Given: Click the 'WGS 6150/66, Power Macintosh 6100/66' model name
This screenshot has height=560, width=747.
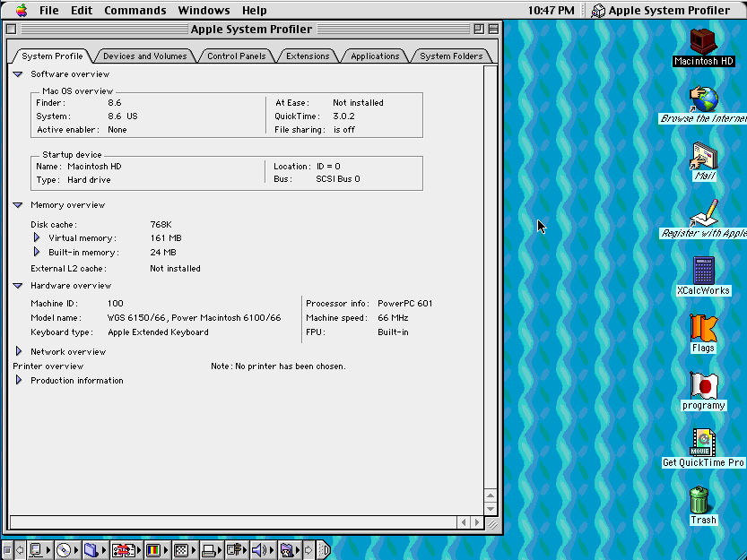Looking at the screenshot, I should (x=194, y=317).
